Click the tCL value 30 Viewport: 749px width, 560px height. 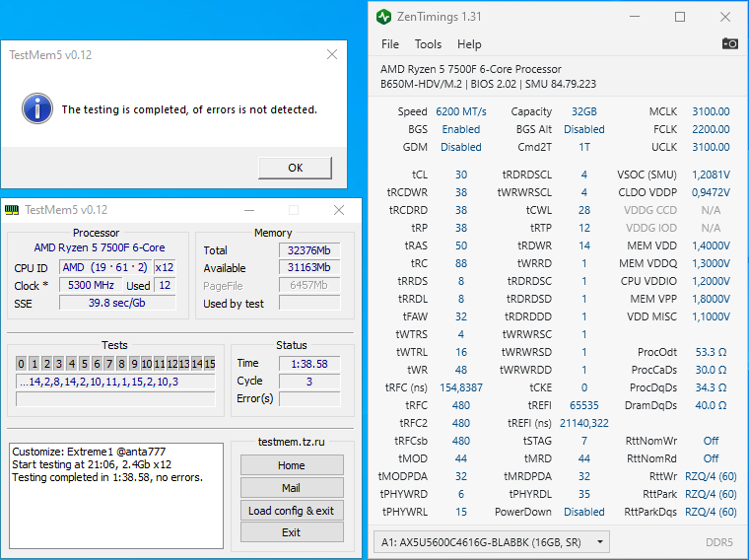coord(461,175)
